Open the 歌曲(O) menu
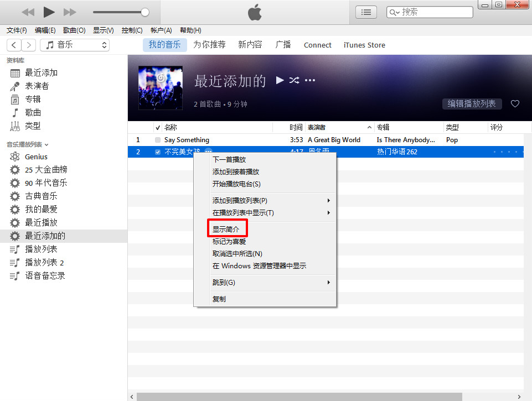The image size is (532, 401). point(74,30)
